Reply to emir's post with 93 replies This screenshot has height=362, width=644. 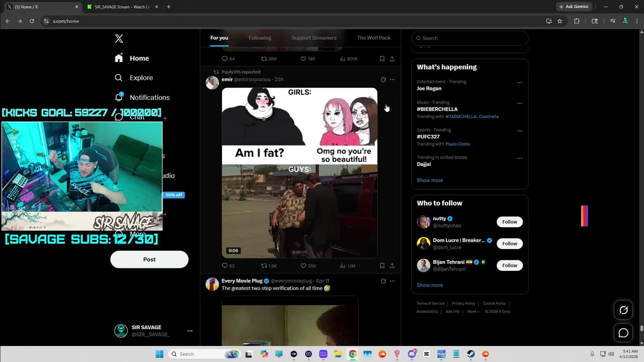point(228,265)
